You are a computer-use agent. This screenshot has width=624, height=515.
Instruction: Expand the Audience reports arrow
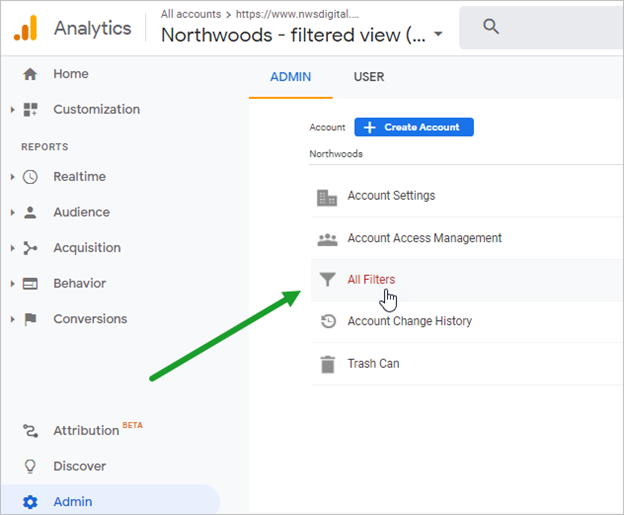click(x=12, y=213)
